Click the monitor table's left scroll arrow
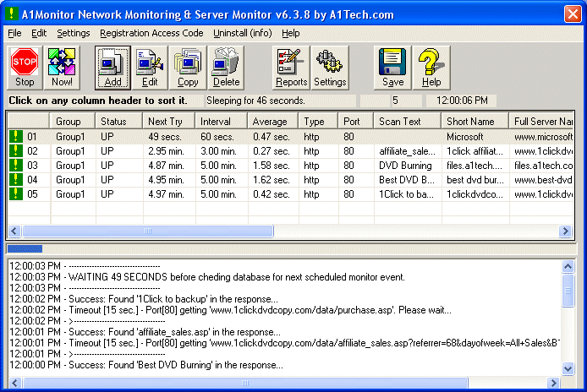587x392 pixels. pos(14,231)
